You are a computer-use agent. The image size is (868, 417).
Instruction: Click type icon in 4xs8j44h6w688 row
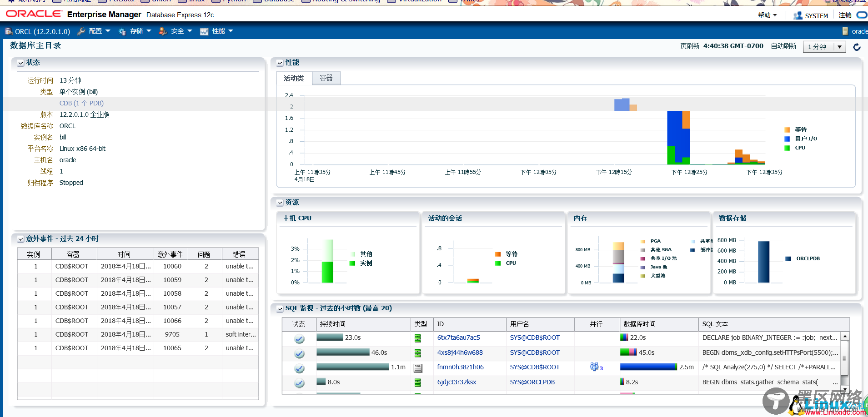tap(418, 353)
